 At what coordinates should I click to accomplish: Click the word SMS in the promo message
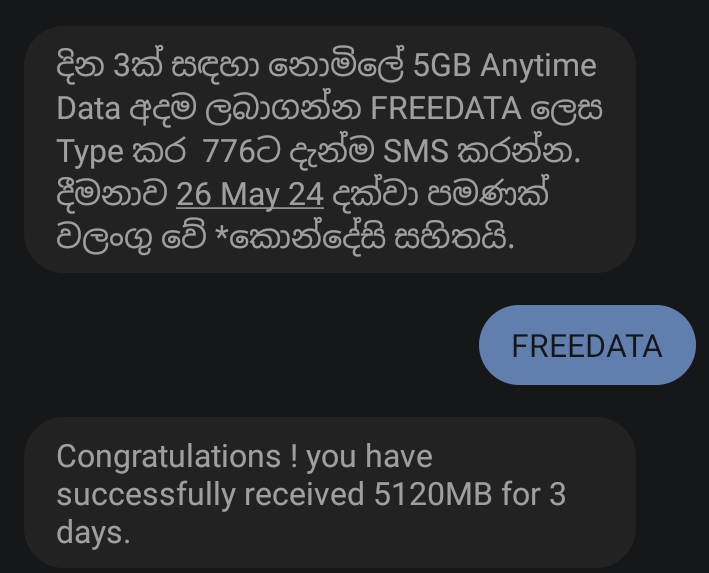[x=415, y=151]
